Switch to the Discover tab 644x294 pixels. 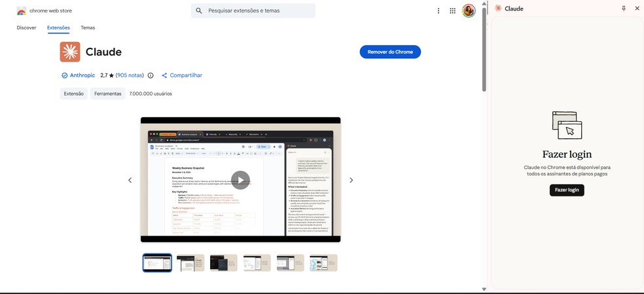tap(26, 28)
